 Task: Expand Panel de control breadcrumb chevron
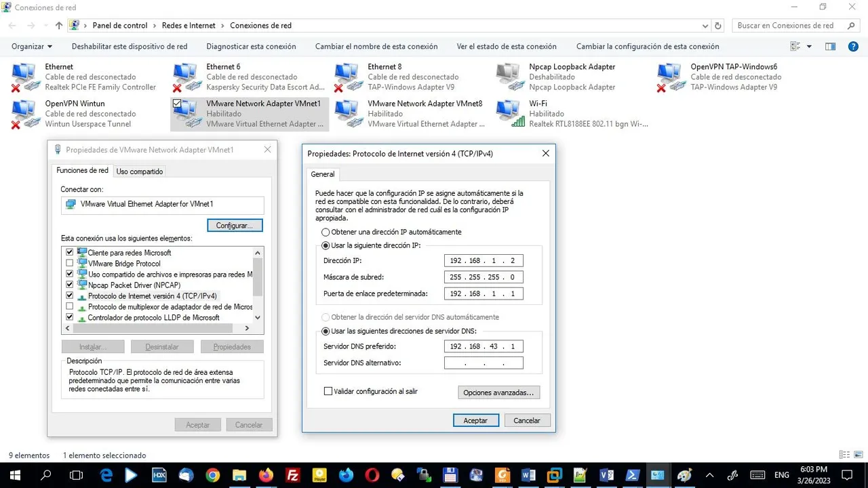point(155,26)
